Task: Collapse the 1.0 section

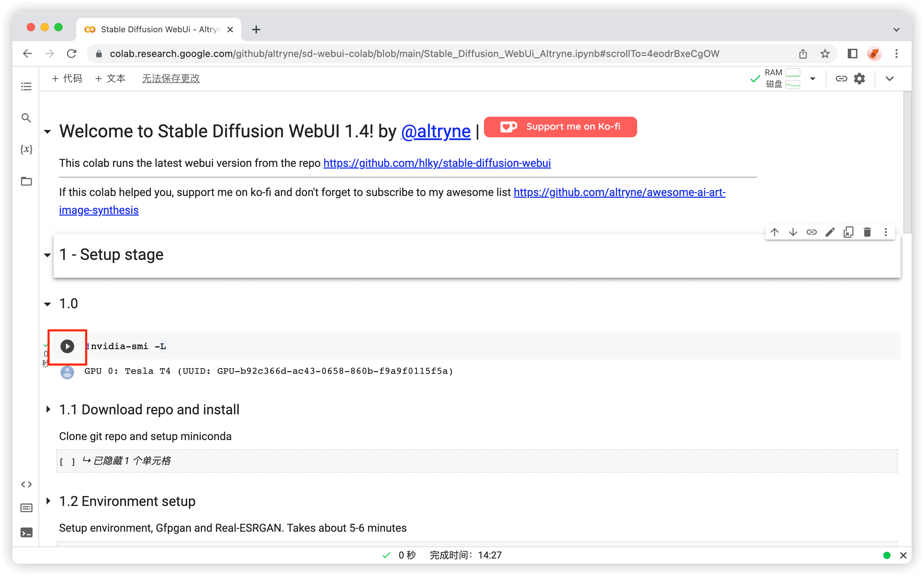Action: click(47, 304)
